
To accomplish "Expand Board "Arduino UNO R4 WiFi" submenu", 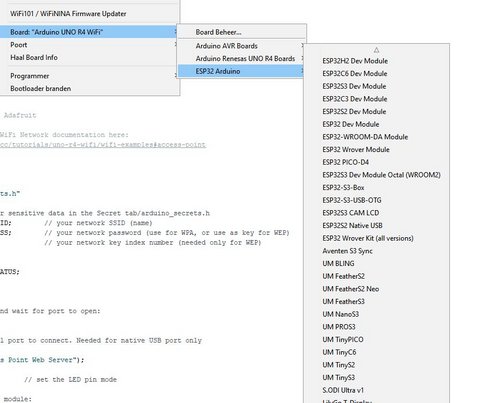I will pos(88,32).
